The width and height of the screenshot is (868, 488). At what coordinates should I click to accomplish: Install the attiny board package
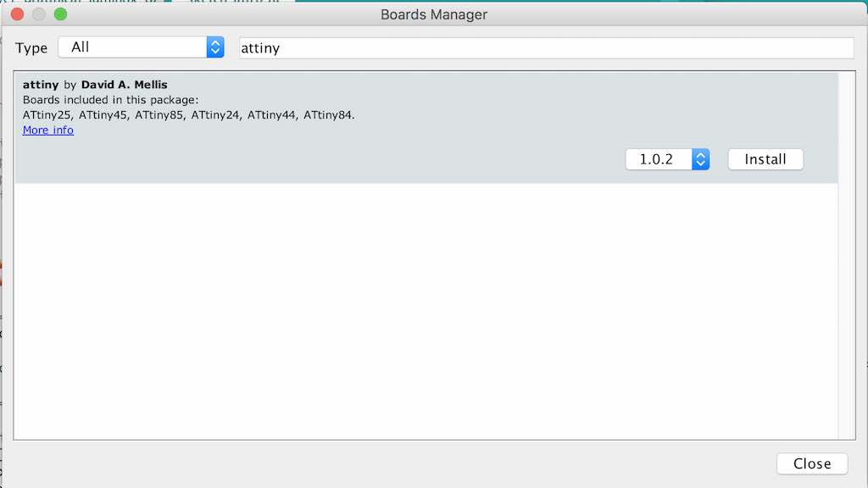pyautogui.click(x=765, y=159)
